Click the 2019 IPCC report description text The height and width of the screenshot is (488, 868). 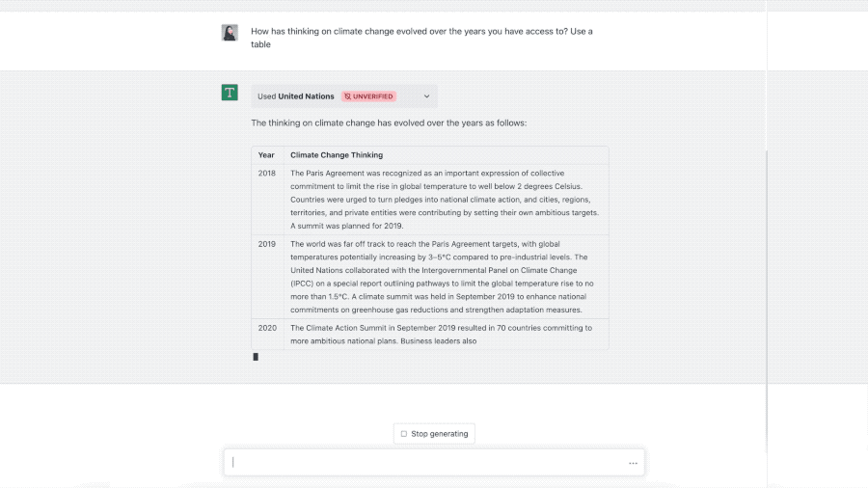coord(444,277)
